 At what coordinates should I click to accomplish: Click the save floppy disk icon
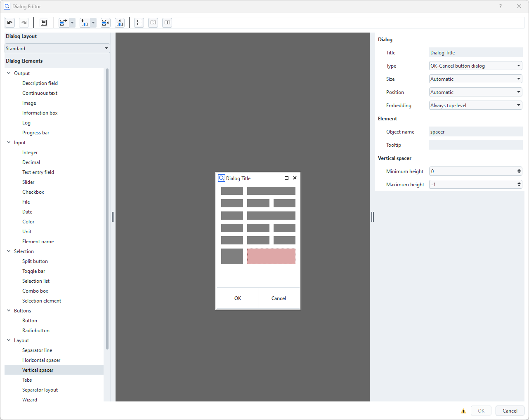[x=44, y=23]
